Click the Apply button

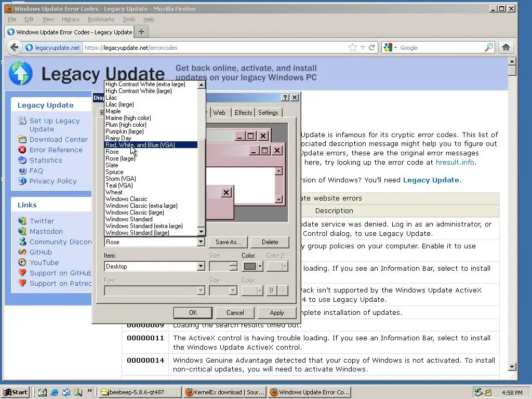(x=277, y=312)
